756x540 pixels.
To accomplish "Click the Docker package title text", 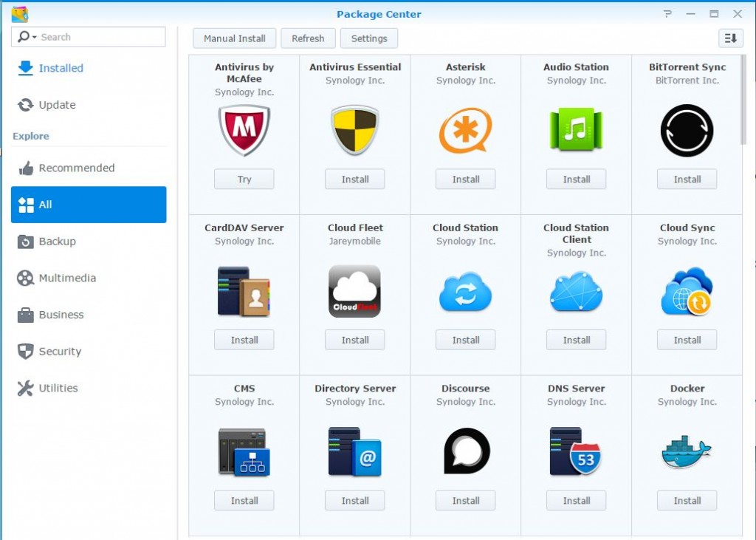I will [687, 389].
